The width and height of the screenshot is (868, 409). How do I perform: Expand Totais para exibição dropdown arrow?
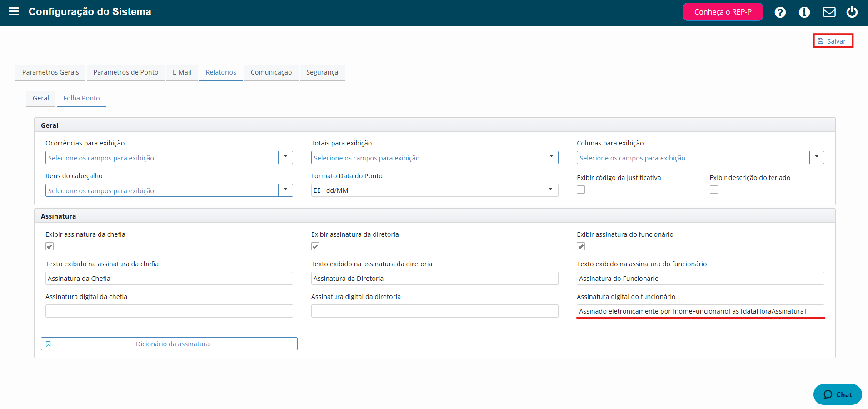(x=551, y=157)
